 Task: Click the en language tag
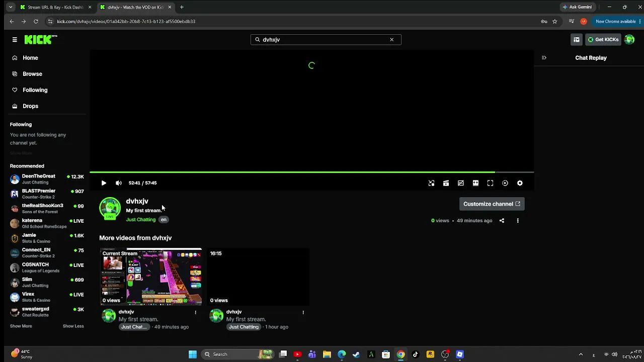(x=164, y=220)
